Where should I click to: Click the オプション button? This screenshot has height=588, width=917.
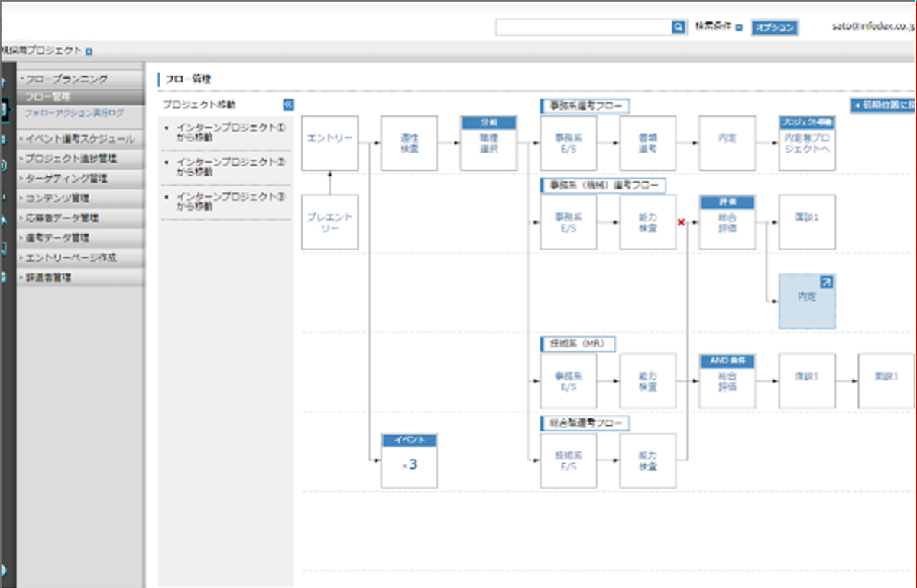coord(774,27)
